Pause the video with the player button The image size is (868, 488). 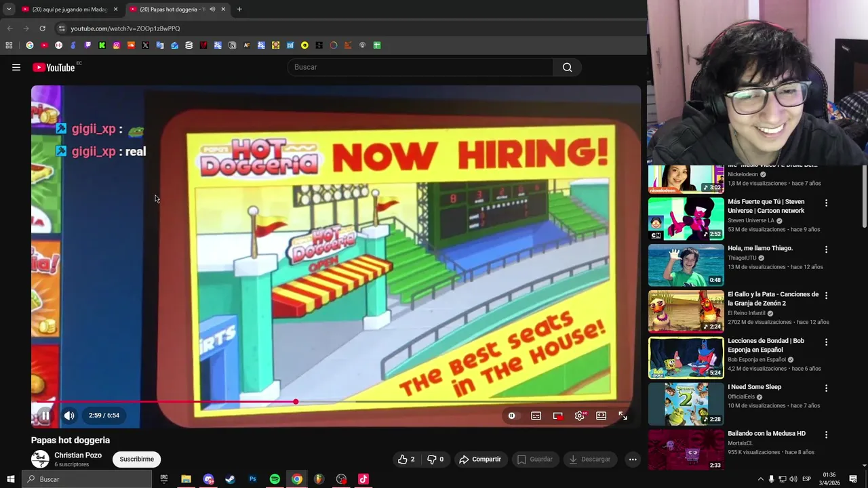45,415
